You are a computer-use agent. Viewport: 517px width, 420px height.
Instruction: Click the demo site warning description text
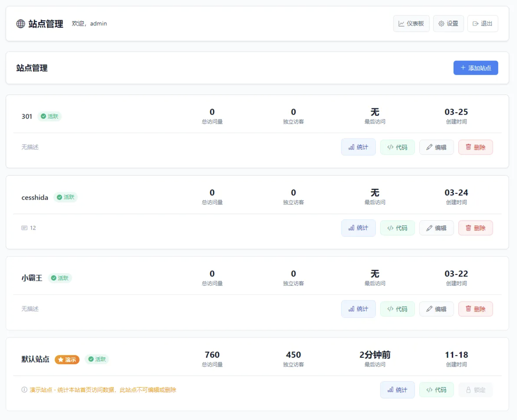(x=102, y=389)
